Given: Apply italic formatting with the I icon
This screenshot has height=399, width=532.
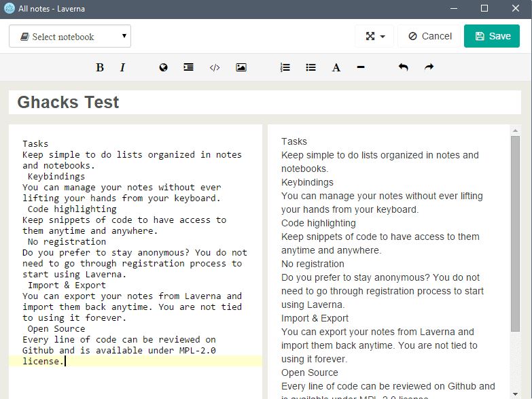Looking at the screenshot, I should tap(122, 67).
